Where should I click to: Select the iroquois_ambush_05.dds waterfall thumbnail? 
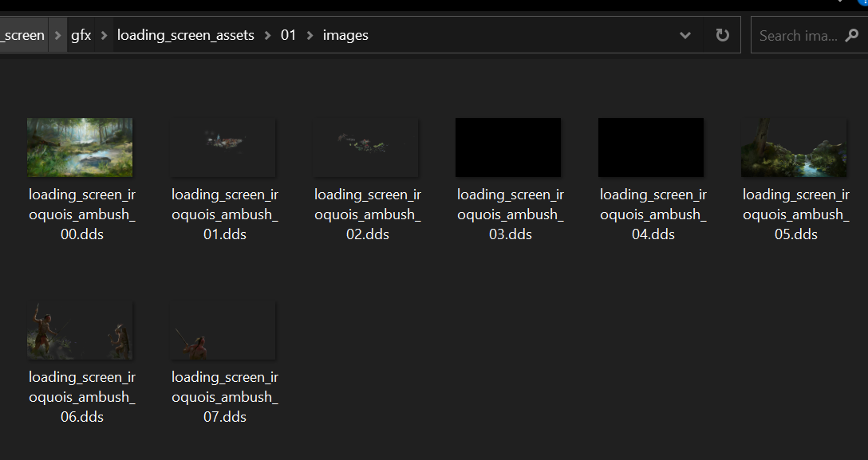click(794, 147)
